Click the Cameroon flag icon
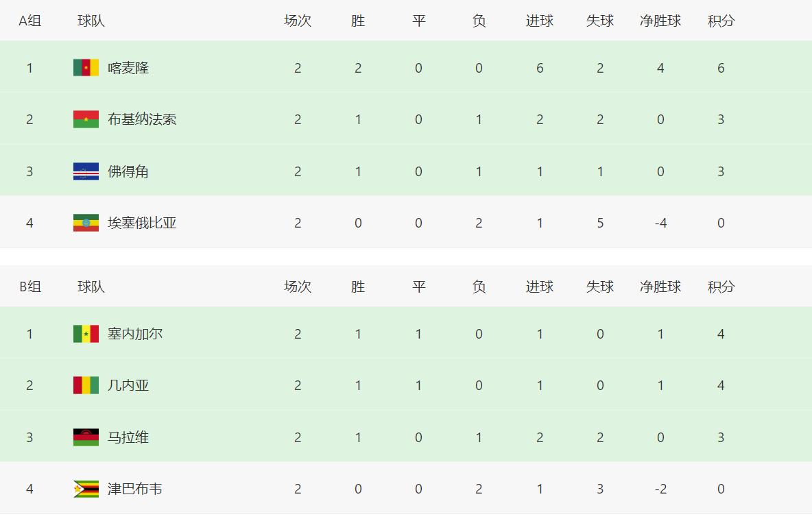Screen dimensions: 812x523 pos(86,68)
